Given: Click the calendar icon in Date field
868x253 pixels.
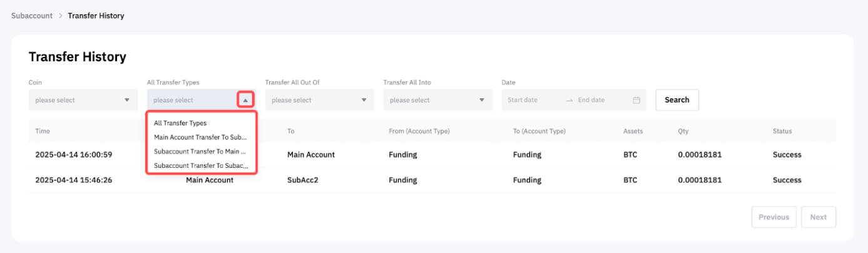Looking at the screenshot, I should click(636, 100).
